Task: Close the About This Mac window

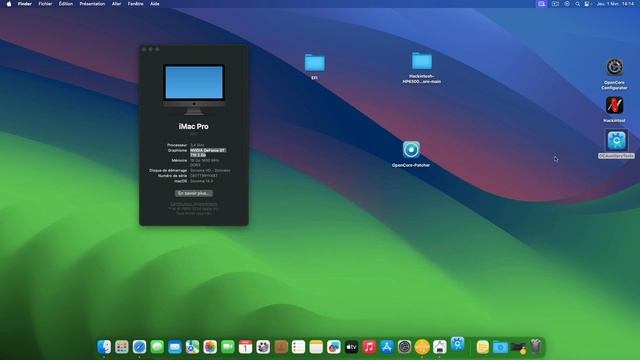Action: [x=144, y=49]
